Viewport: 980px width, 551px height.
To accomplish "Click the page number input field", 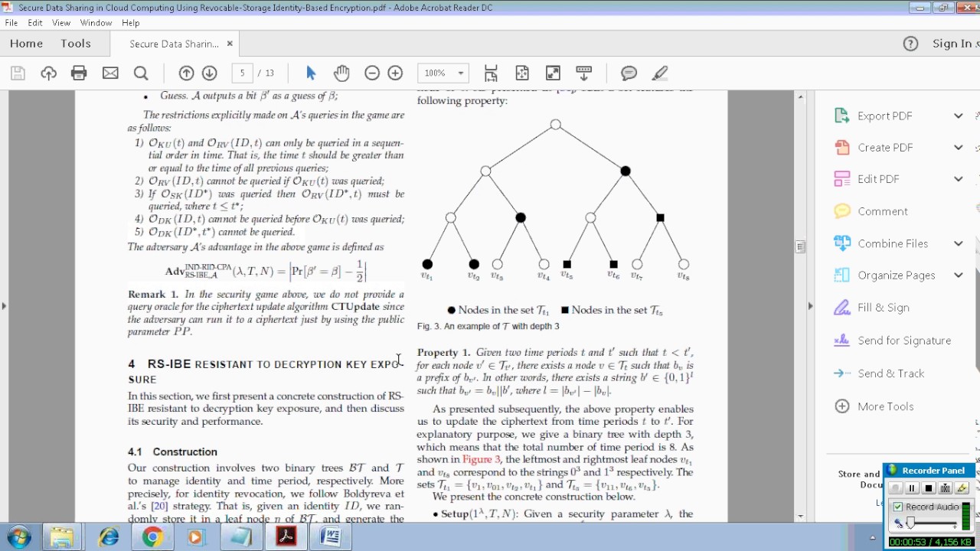I will click(x=242, y=73).
